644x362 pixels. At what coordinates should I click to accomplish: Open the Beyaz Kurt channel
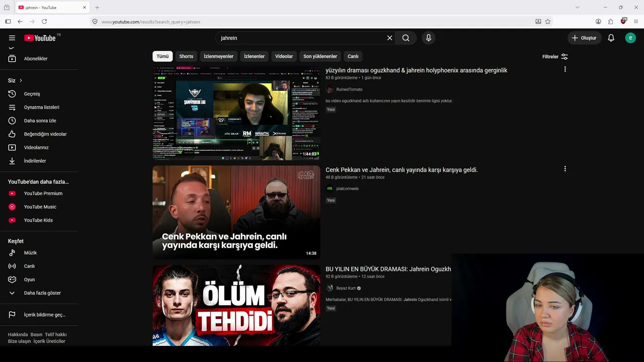(x=346, y=288)
